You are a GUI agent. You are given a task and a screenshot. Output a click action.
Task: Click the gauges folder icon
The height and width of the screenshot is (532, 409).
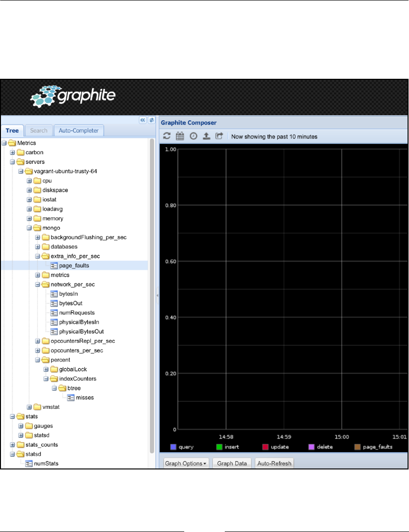coord(29,426)
